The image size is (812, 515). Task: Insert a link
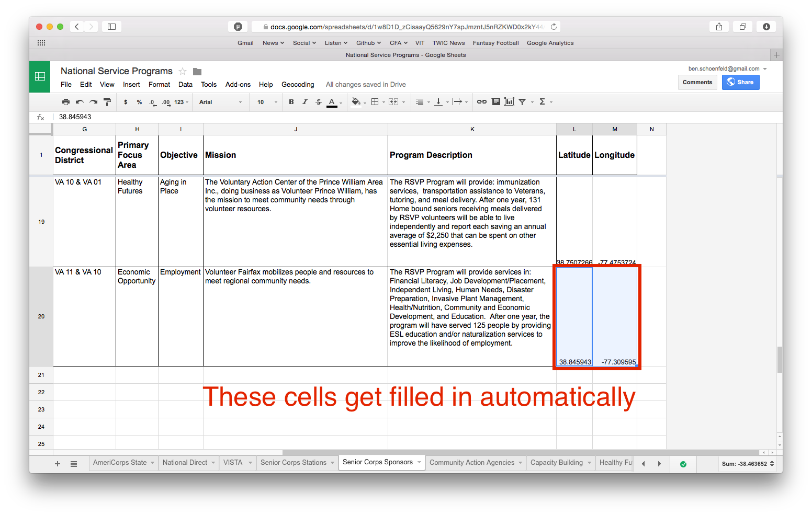(482, 102)
